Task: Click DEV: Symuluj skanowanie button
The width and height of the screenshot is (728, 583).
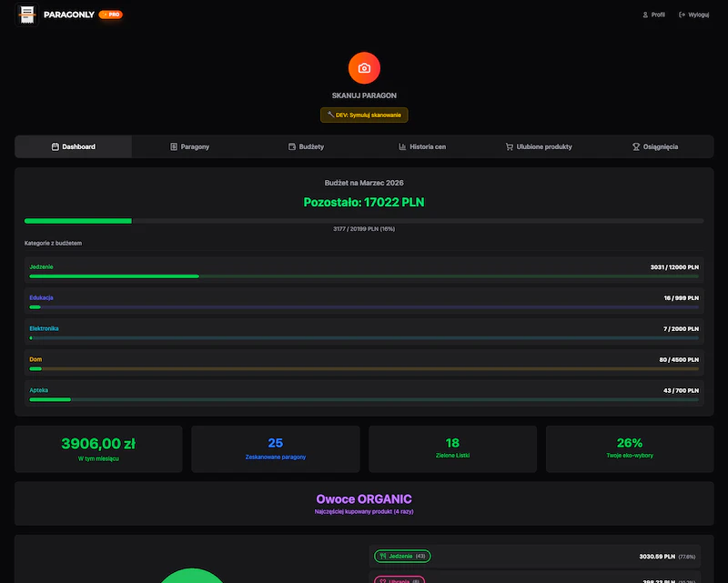Action: [x=364, y=116]
